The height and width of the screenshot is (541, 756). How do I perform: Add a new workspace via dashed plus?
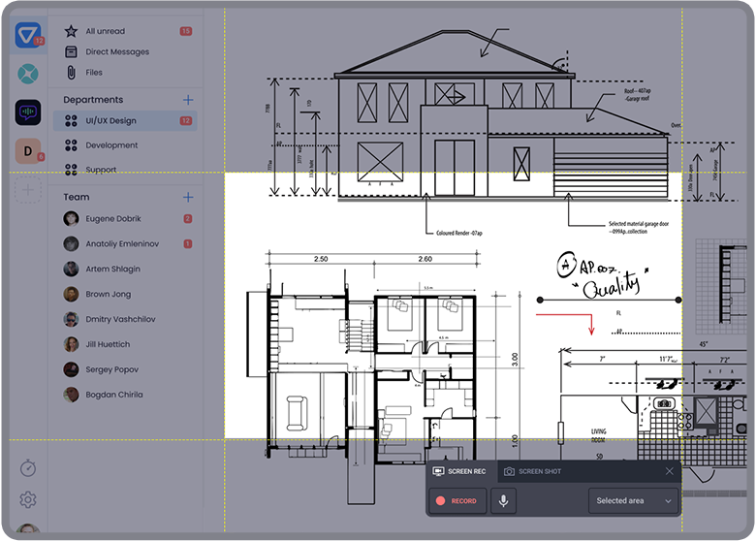point(28,189)
